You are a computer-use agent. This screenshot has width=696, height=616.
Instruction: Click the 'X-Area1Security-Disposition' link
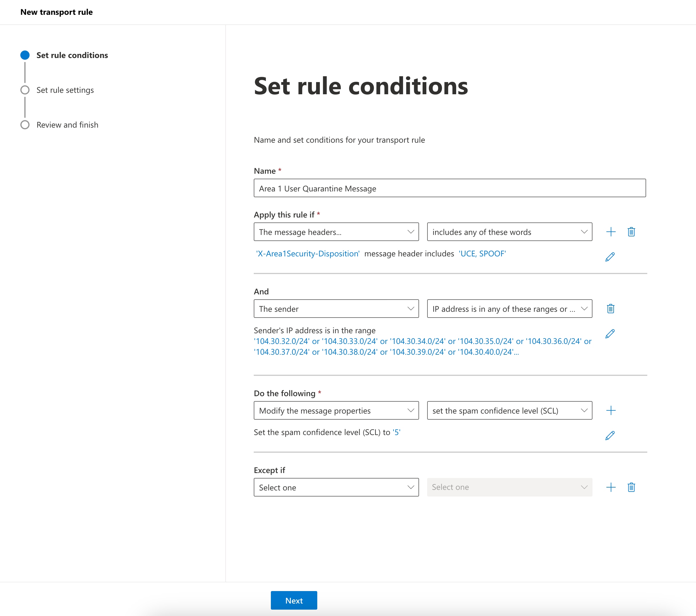coord(307,253)
